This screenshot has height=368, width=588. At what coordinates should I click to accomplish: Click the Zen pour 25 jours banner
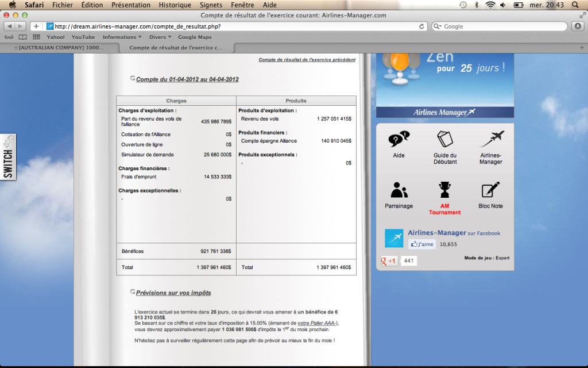pyautogui.click(x=445, y=86)
